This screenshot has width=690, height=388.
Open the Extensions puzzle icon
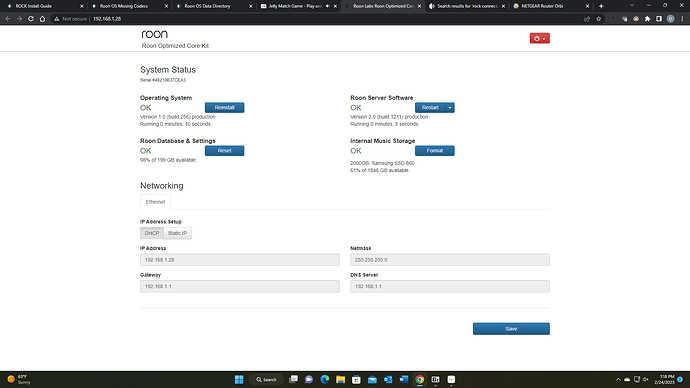point(647,19)
